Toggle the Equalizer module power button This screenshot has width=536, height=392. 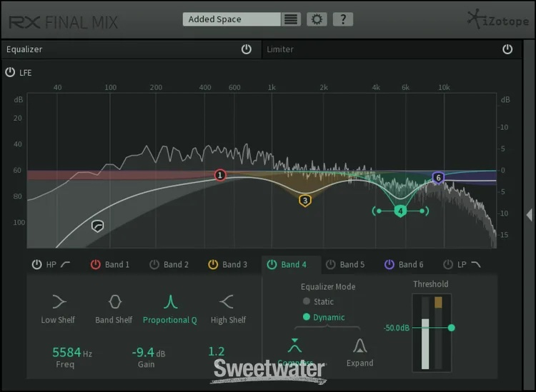pyautogui.click(x=247, y=49)
